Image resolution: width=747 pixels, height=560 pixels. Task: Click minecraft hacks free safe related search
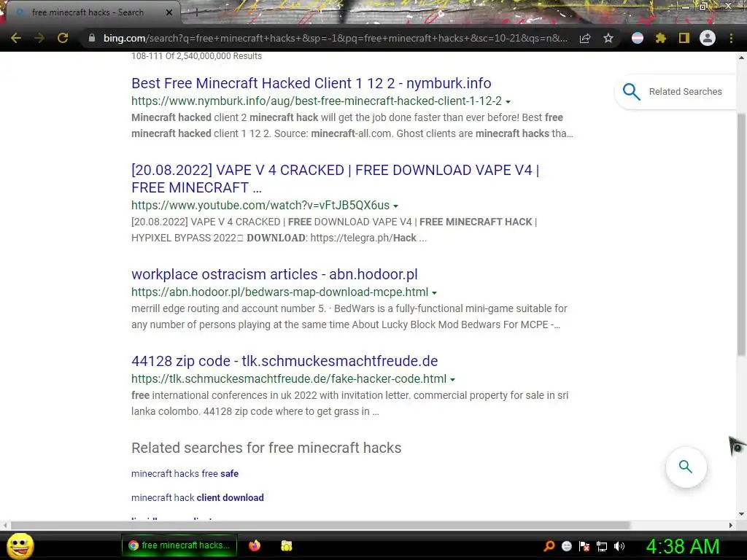point(185,473)
